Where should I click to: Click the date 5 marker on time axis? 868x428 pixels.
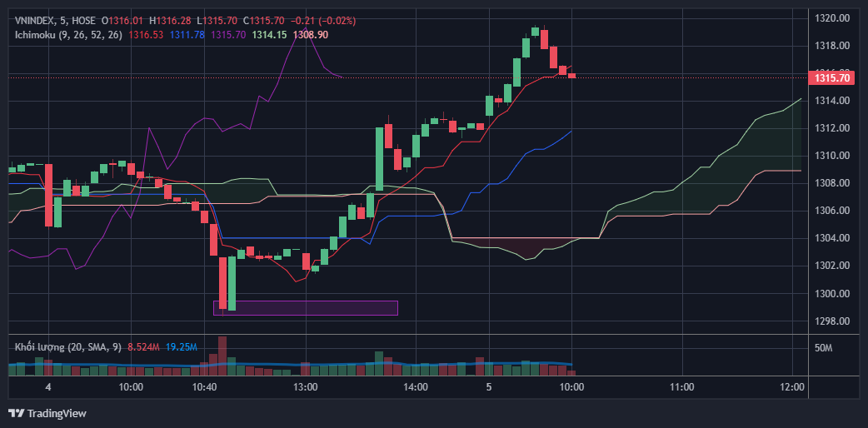click(489, 387)
